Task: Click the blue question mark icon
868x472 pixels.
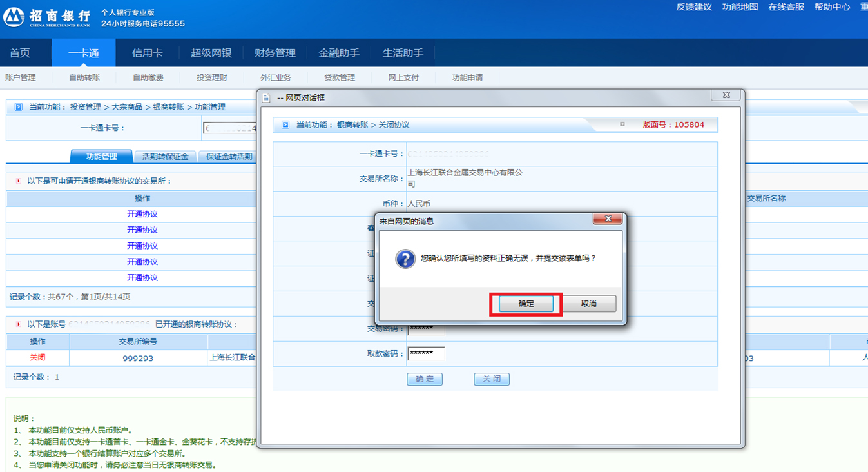Action: 405,259
